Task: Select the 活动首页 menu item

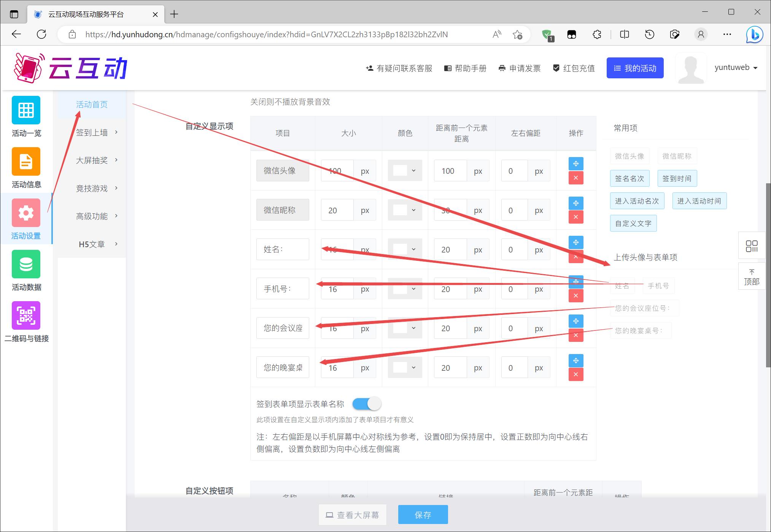Action: (x=92, y=104)
